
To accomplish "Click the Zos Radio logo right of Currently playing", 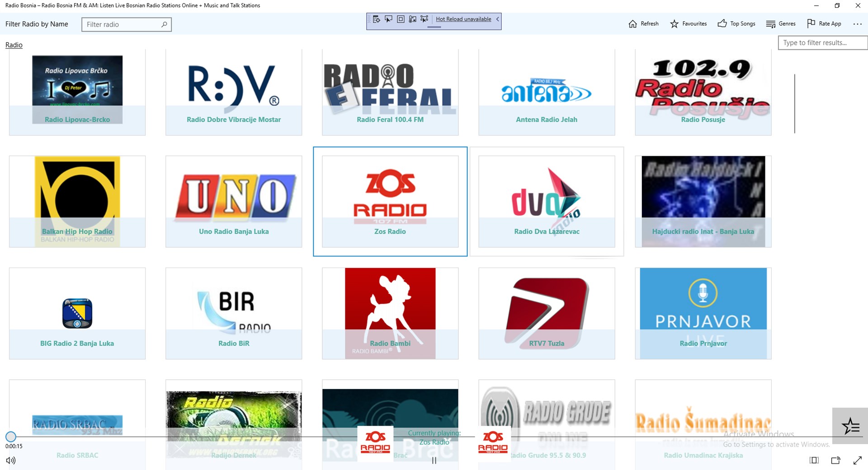I will 493,443.
